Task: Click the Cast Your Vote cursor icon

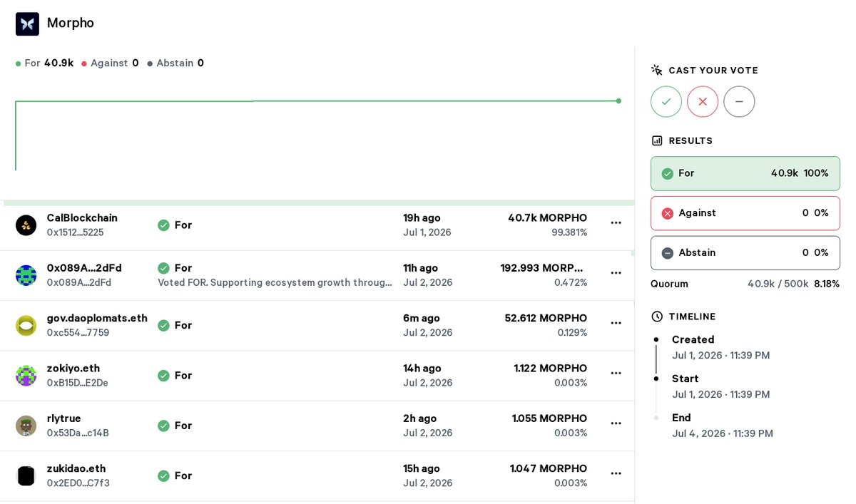Action: 657,70
